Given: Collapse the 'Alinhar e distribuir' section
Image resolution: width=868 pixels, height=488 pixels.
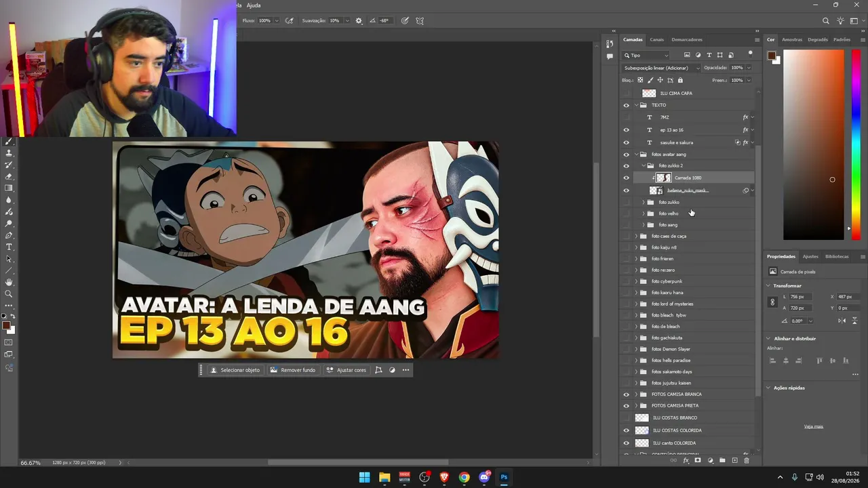Looking at the screenshot, I should (x=768, y=338).
